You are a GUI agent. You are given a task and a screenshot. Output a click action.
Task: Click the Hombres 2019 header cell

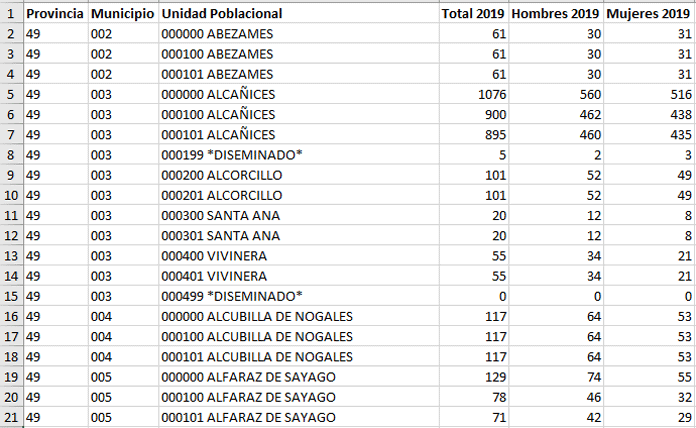(x=556, y=13)
